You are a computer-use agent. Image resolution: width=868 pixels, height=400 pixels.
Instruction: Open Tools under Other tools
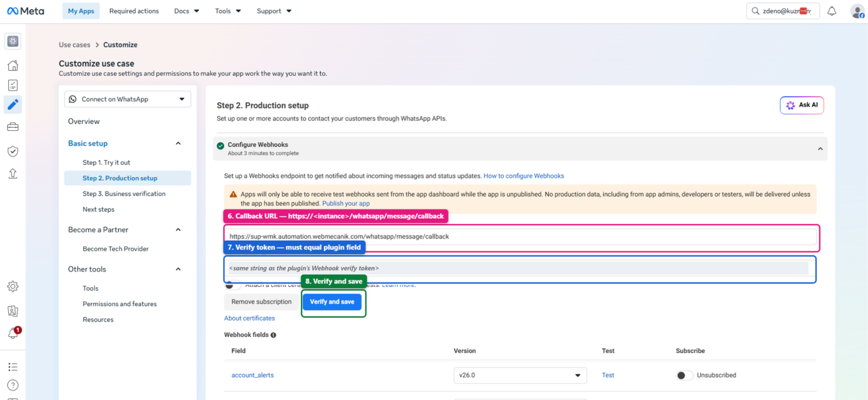pos(91,288)
